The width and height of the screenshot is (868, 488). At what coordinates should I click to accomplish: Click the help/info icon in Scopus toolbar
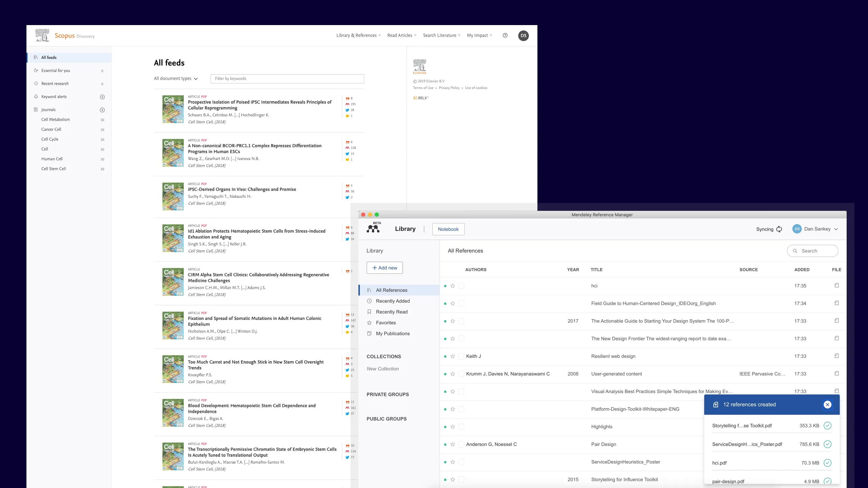[x=506, y=35]
